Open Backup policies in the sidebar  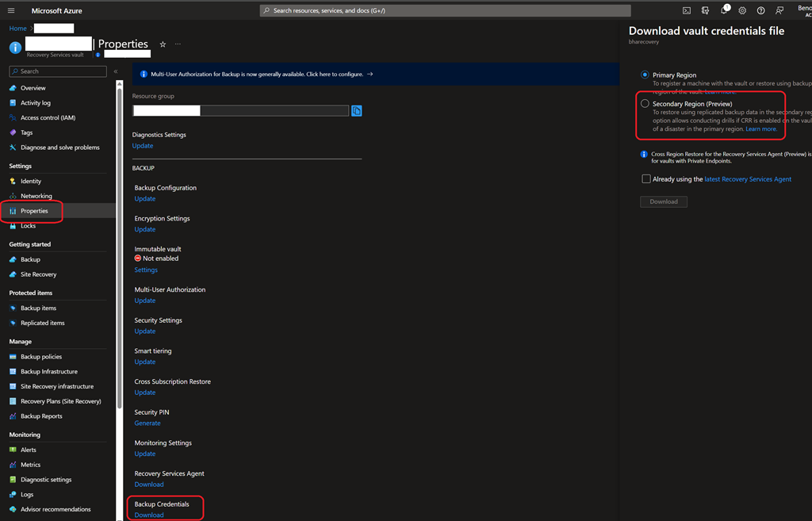coord(40,357)
